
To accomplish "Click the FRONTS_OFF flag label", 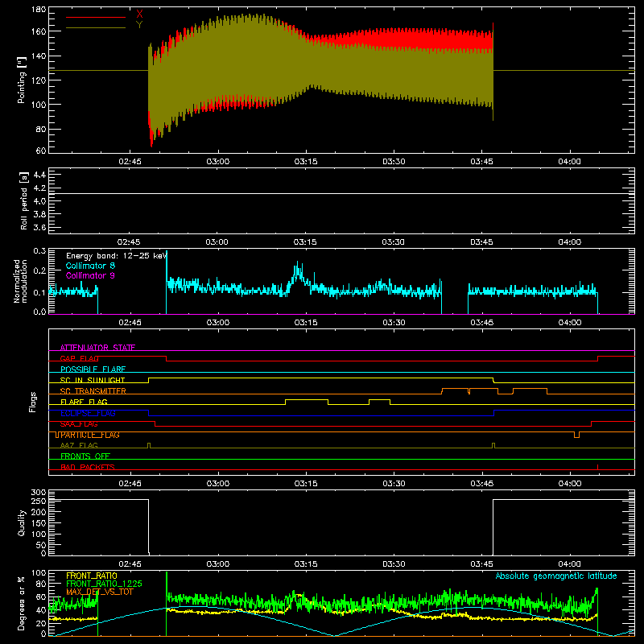I will 85,456.
